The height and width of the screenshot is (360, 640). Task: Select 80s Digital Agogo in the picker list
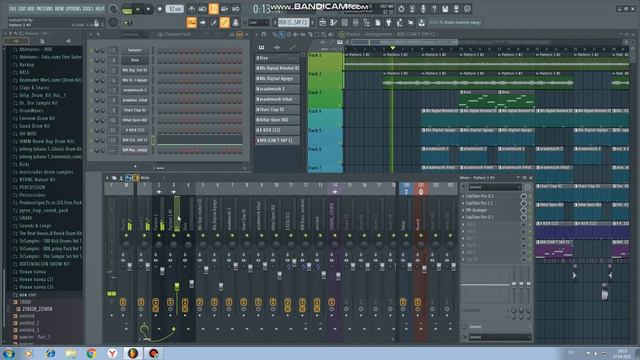tap(277, 78)
